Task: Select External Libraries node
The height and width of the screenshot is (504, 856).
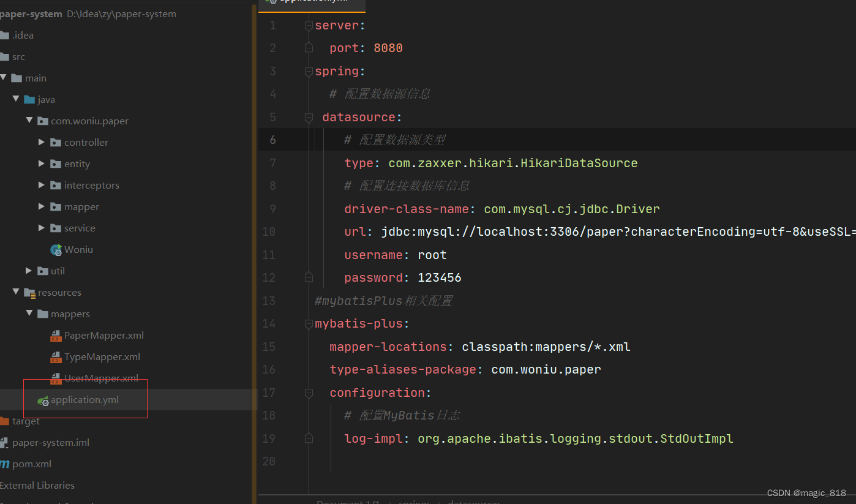Action: click(x=37, y=485)
